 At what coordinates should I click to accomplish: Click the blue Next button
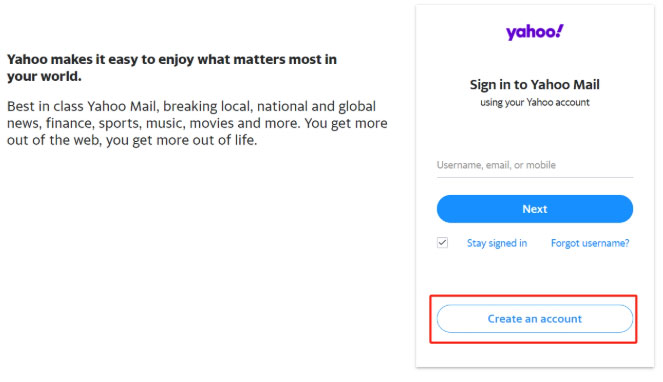coord(534,209)
